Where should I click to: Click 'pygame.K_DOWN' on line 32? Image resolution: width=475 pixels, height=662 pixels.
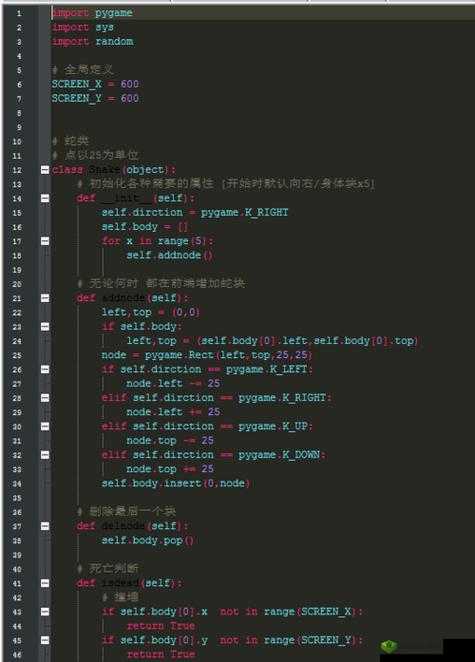point(280,455)
